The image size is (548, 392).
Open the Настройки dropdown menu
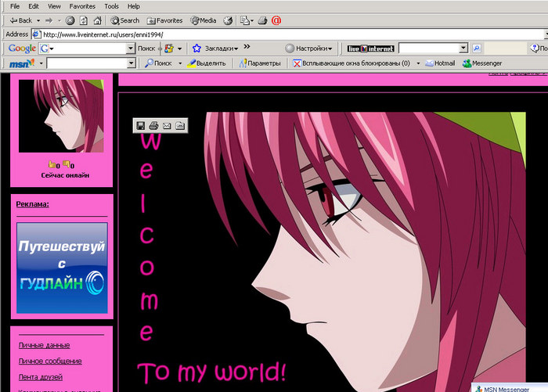[330, 49]
